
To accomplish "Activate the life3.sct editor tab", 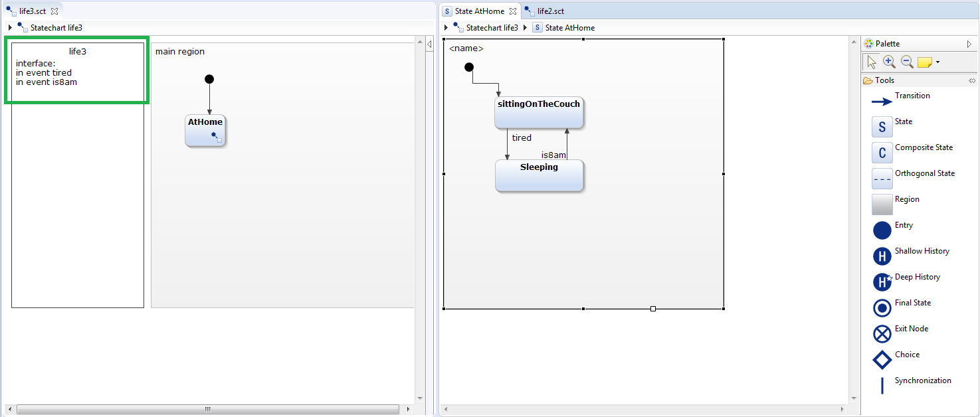I will pyautogui.click(x=32, y=11).
